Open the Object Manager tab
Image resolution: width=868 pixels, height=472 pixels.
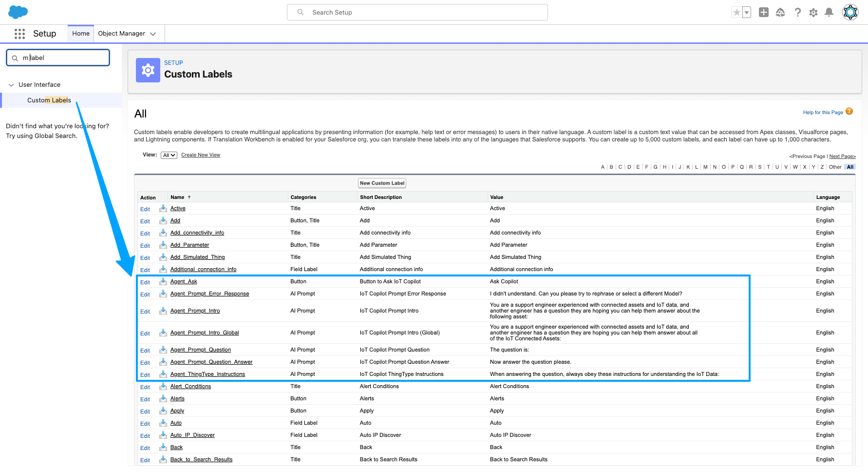122,34
